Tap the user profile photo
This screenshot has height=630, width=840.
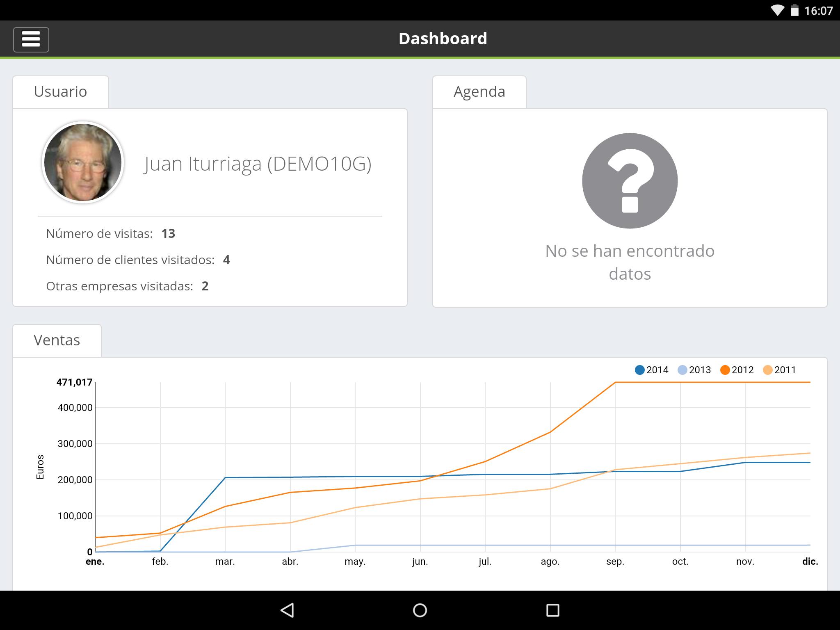click(83, 162)
